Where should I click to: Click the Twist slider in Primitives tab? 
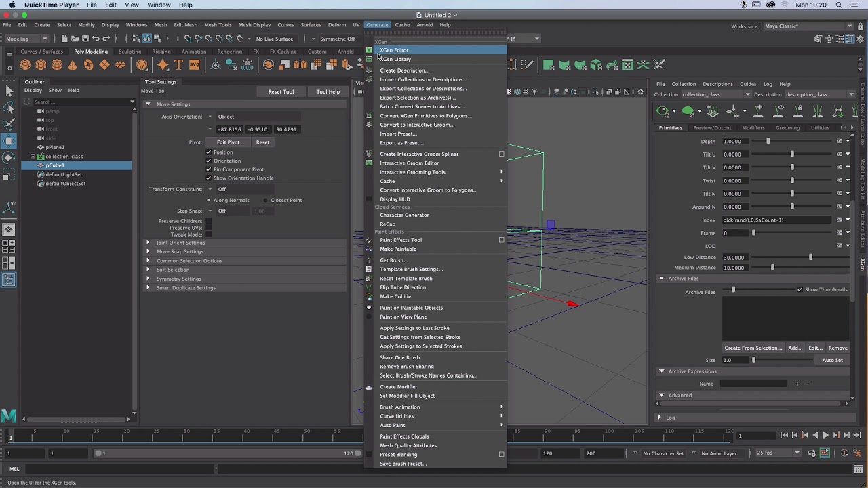pyautogui.click(x=792, y=181)
